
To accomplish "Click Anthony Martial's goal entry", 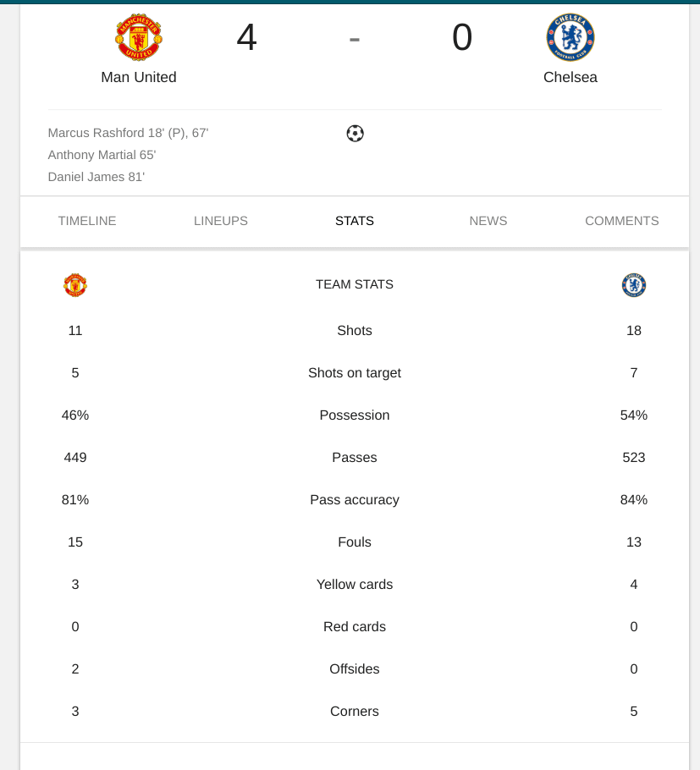I will tap(102, 155).
